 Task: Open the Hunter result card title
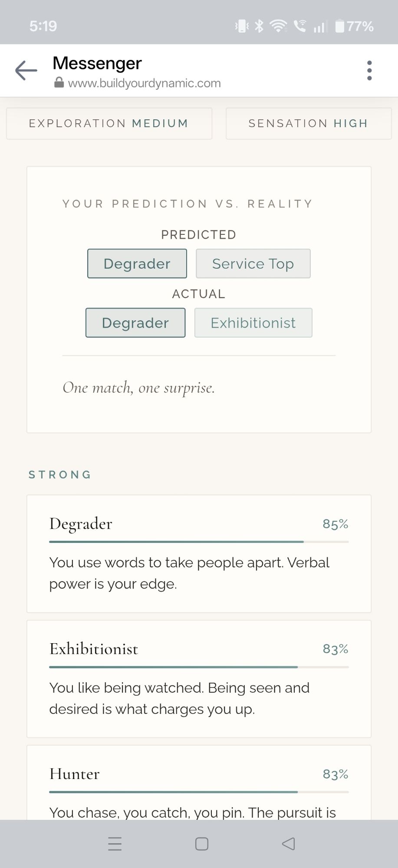(x=75, y=774)
